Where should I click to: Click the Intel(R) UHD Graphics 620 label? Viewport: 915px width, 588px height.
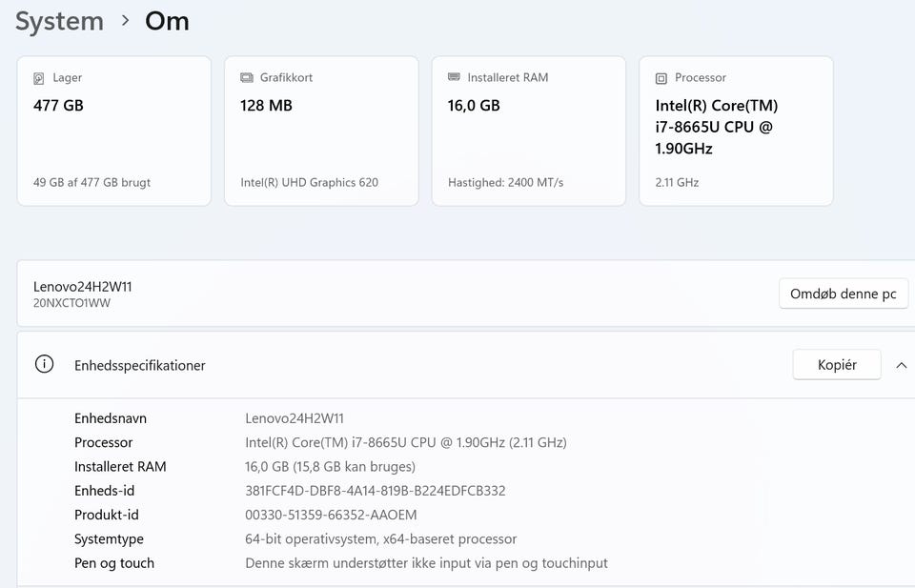[309, 182]
